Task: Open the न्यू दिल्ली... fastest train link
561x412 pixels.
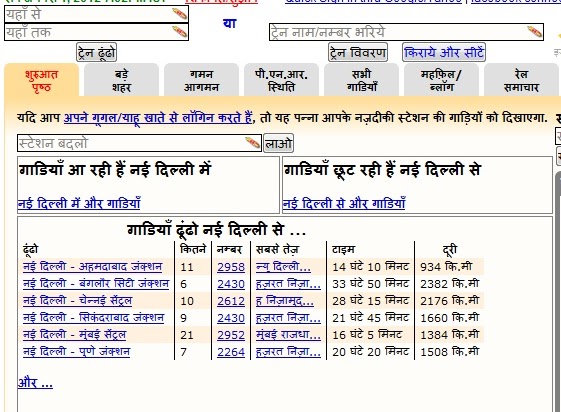Action: point(283,267)
